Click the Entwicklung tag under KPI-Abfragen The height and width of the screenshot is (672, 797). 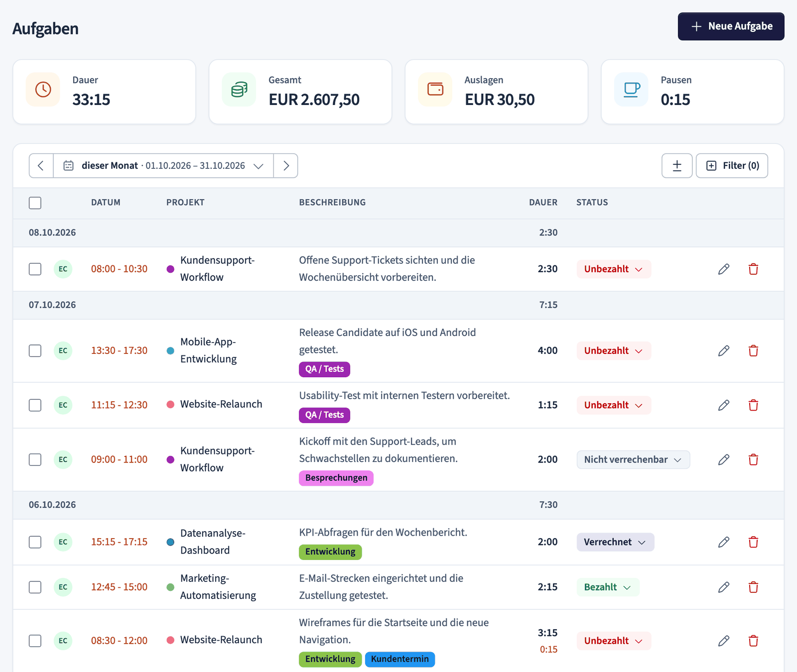click(330, 552)
